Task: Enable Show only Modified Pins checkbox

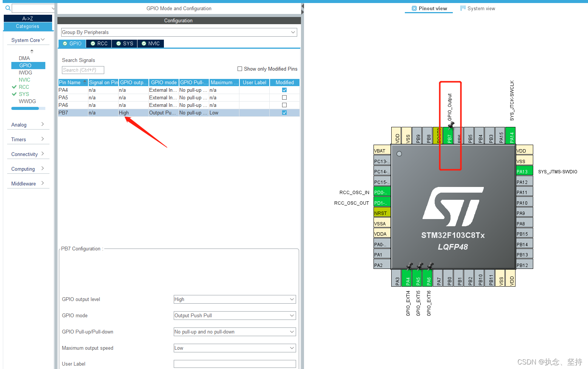Action: 240,69
